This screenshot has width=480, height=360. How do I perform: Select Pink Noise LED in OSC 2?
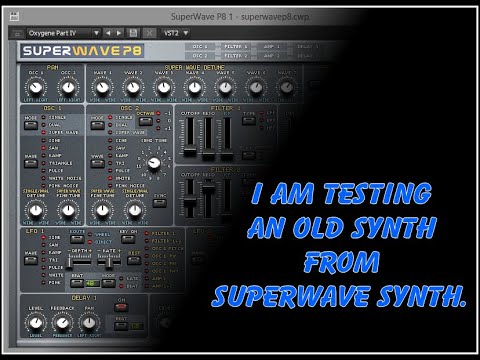click(110, 186)
